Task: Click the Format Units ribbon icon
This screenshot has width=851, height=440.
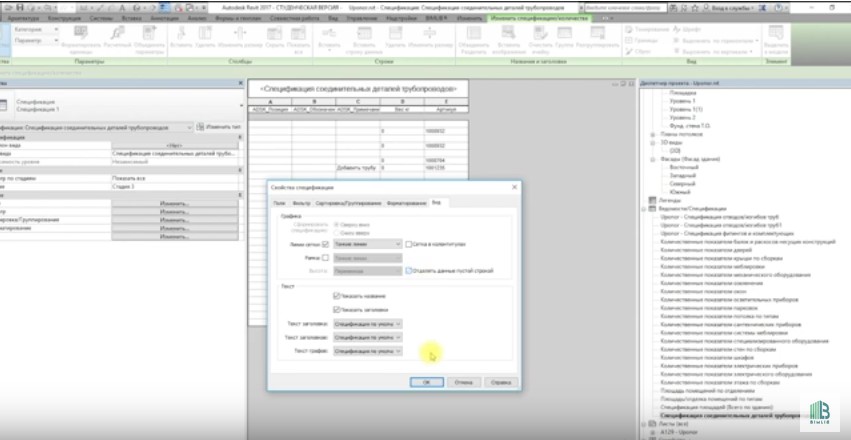Action: point(80,34)
